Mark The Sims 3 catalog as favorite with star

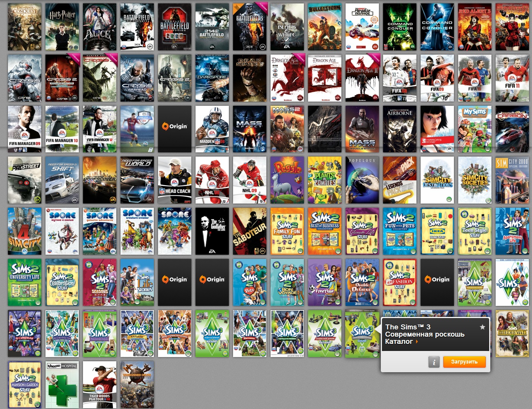click(482, 327)
